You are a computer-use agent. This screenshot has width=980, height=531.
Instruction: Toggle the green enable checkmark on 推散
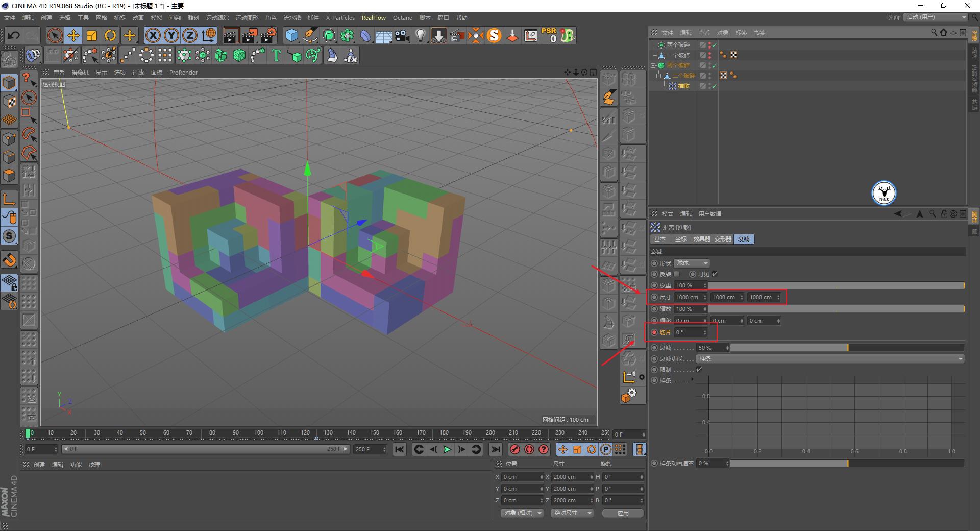715,86
